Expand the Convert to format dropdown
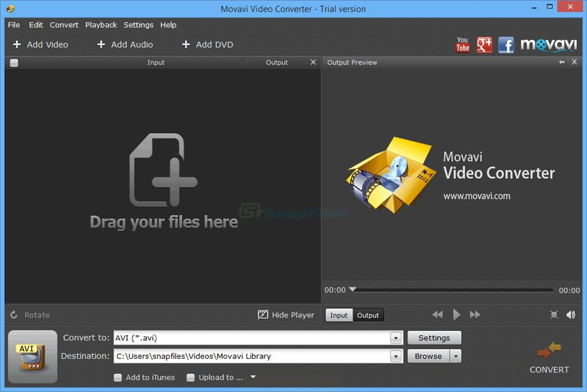Screen dimensions: 587x392 click(396, 338)
